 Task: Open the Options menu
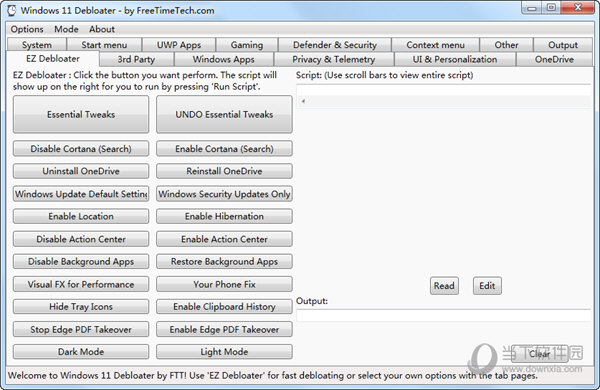pos(27,29)
